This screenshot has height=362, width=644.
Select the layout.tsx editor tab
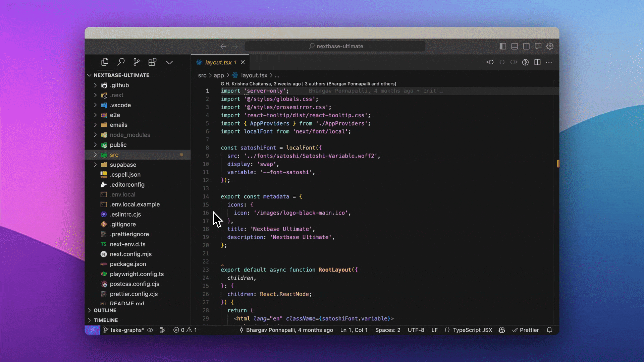coord(218,62)
